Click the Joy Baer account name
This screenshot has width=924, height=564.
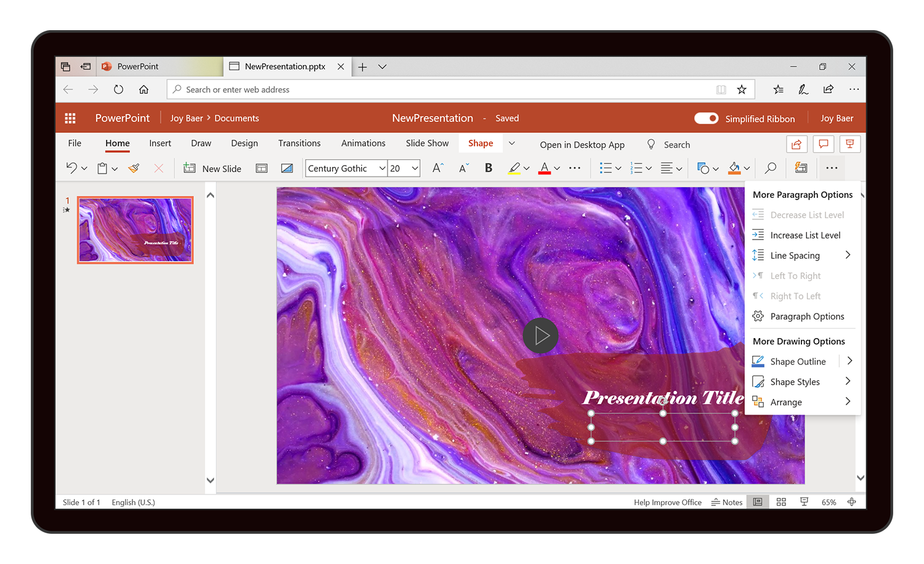tap(837, 118)
